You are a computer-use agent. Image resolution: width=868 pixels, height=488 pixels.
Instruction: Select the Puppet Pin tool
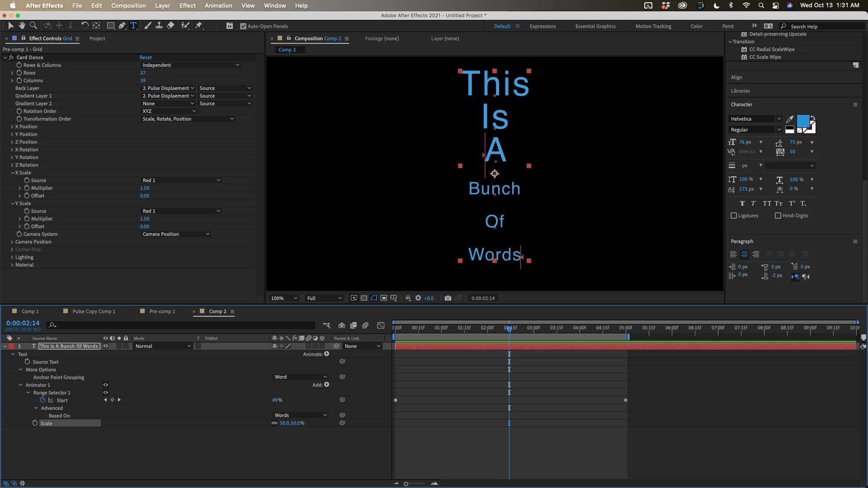[x=198, y=26]
